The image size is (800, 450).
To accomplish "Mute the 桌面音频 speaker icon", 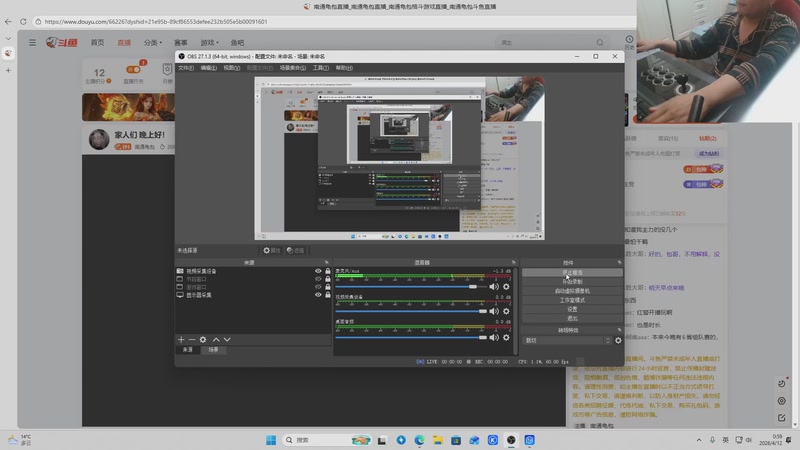I will point(494,337).
